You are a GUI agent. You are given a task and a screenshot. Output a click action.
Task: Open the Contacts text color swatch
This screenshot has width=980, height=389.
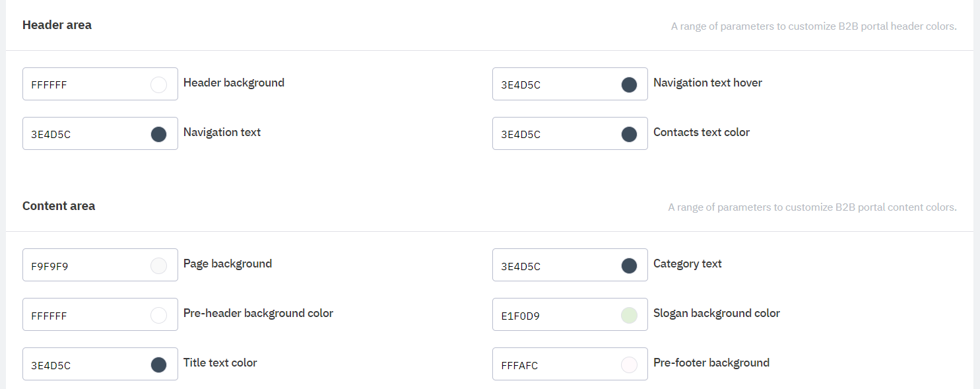[629, 134]
